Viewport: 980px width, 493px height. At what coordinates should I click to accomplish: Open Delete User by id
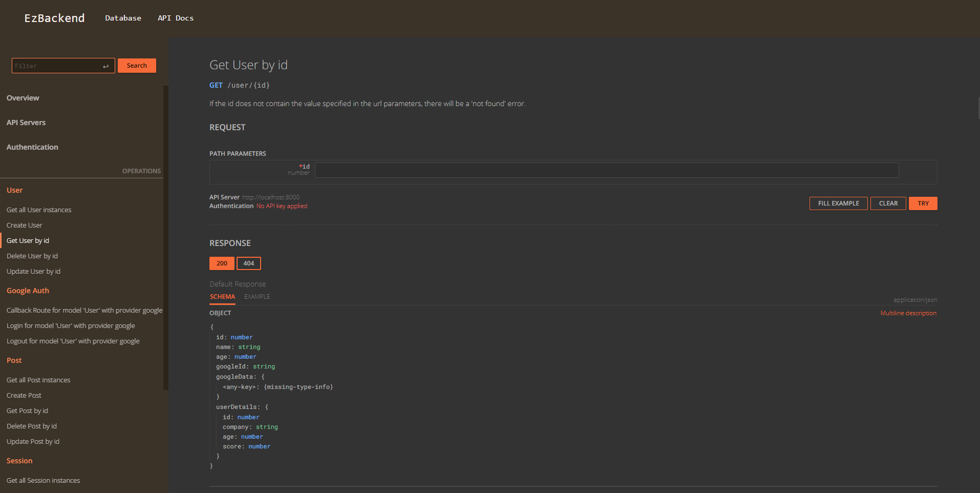point(32,256)
